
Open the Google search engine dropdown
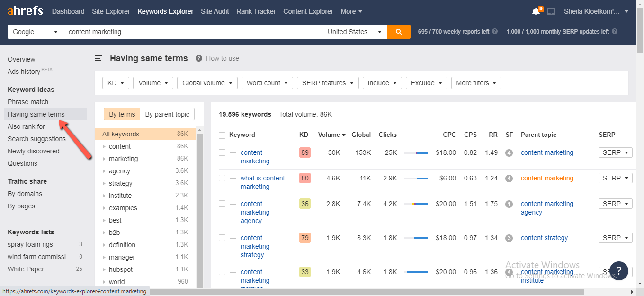36,32
